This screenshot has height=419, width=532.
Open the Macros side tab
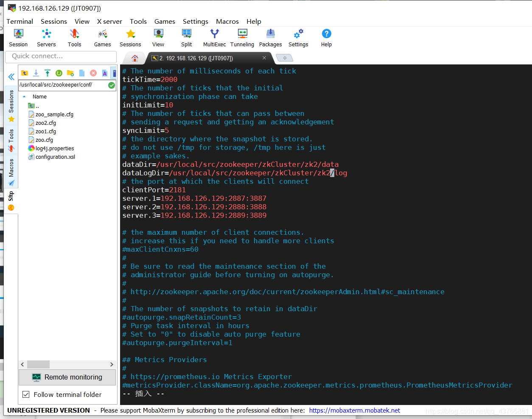pyautogui.click(x=11, y=172)
